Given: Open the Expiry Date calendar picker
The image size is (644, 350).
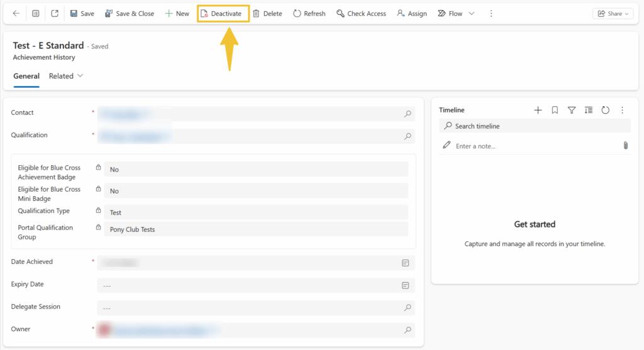Looking at the screenshot, I should [x=406, y=285].
